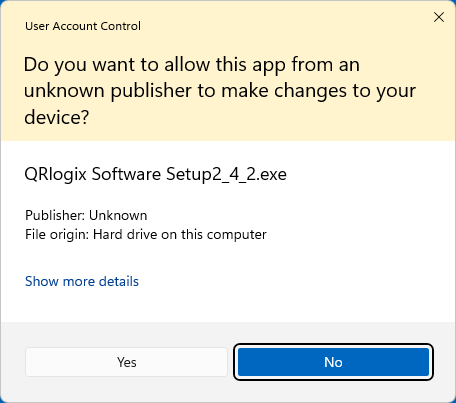Click the allow this app question heading
The height and width of the screenshot is (403, 456).
[220, 91]
